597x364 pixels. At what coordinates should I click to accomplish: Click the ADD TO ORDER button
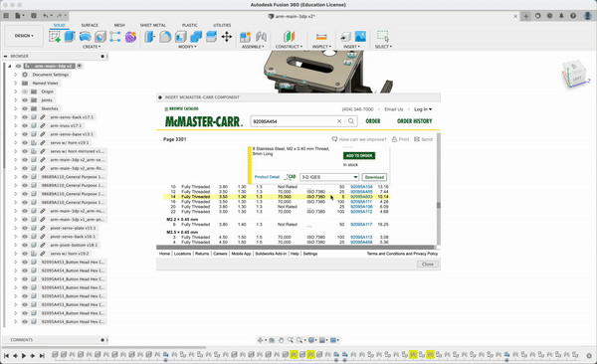pyautogui.click(x=359, y=156)
